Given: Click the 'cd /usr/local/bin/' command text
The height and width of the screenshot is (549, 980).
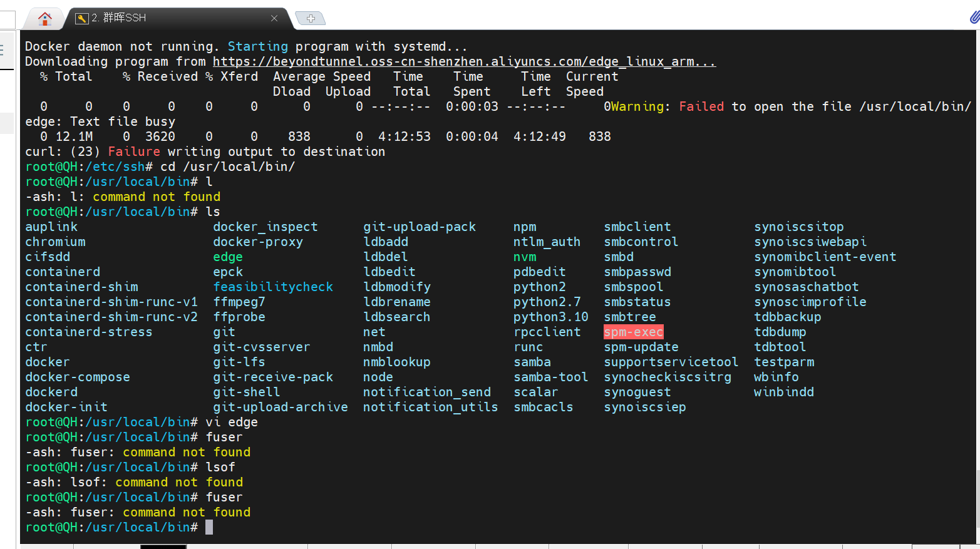Looking at the screenshot, I should [228, 167].
